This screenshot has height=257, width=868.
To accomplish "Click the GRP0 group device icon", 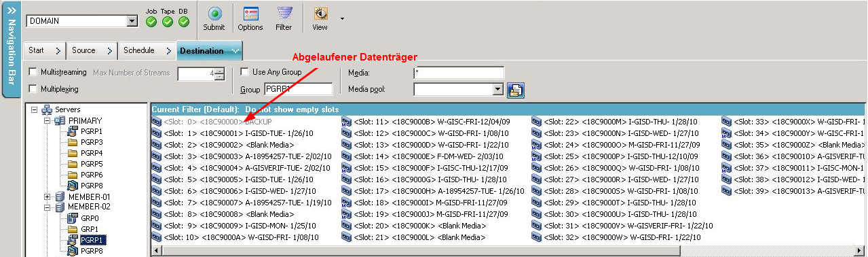I will pyautogui.click(x=73, y=218).
